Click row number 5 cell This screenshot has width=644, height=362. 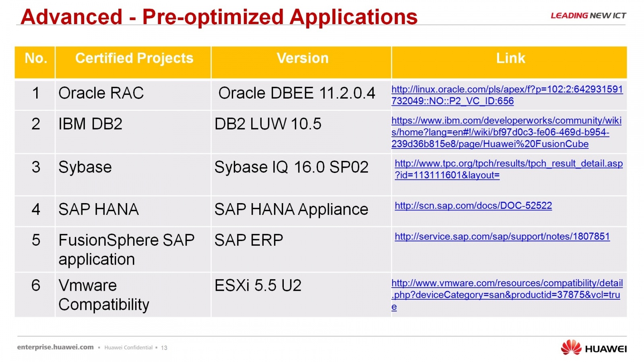(x=35, y=250)
